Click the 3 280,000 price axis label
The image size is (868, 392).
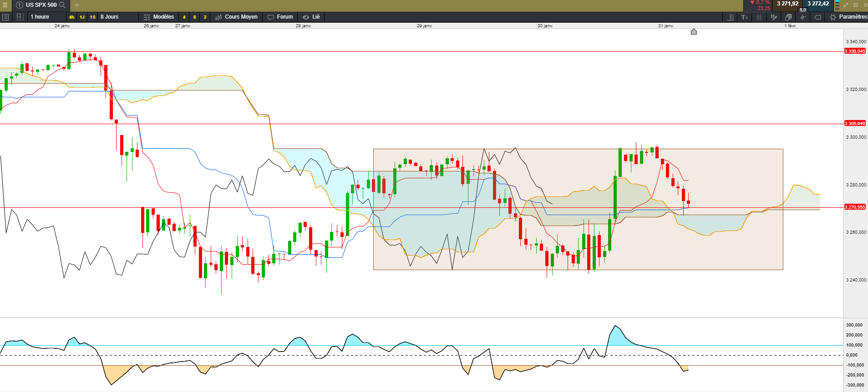pos(856,185)
